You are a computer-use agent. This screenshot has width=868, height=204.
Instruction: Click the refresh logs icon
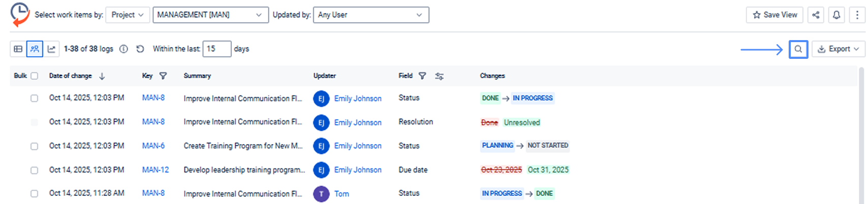click(140, 49)
